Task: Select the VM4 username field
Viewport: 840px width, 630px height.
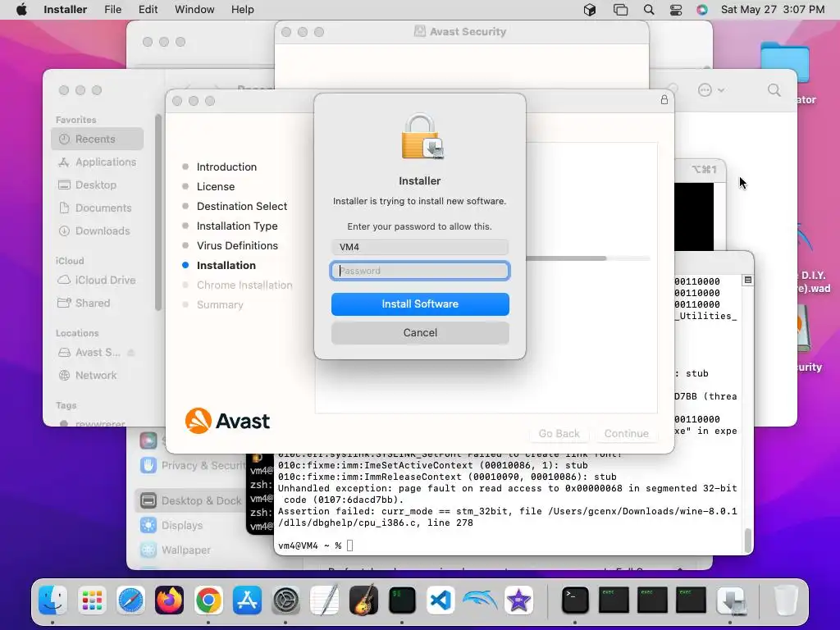Action: click(420, 247)
